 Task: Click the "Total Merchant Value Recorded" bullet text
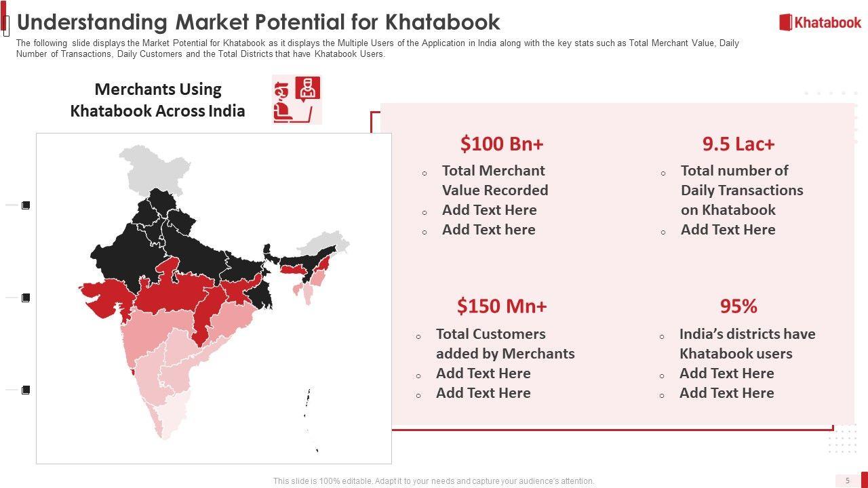pos(494,180)
